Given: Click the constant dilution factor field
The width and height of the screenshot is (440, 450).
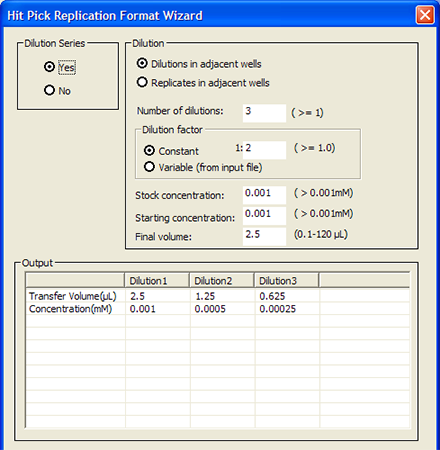Looking at the screenshot, I should point(264,150).
